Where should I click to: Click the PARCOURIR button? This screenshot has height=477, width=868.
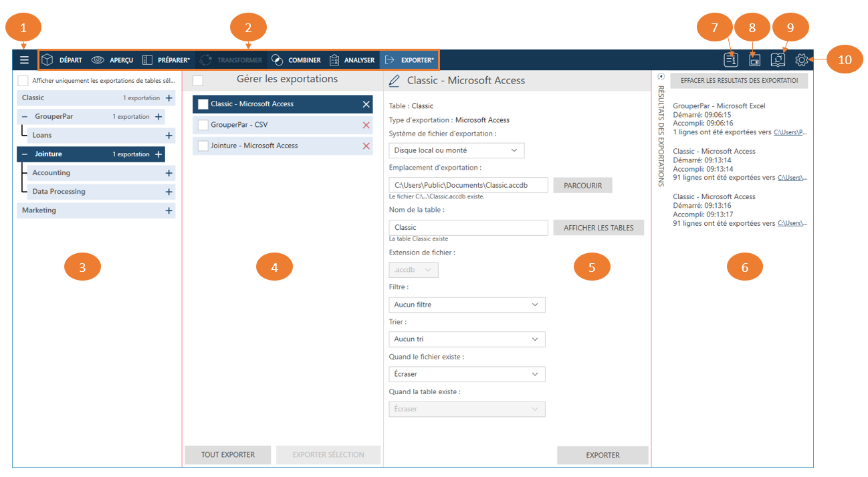tap(583, 185)
